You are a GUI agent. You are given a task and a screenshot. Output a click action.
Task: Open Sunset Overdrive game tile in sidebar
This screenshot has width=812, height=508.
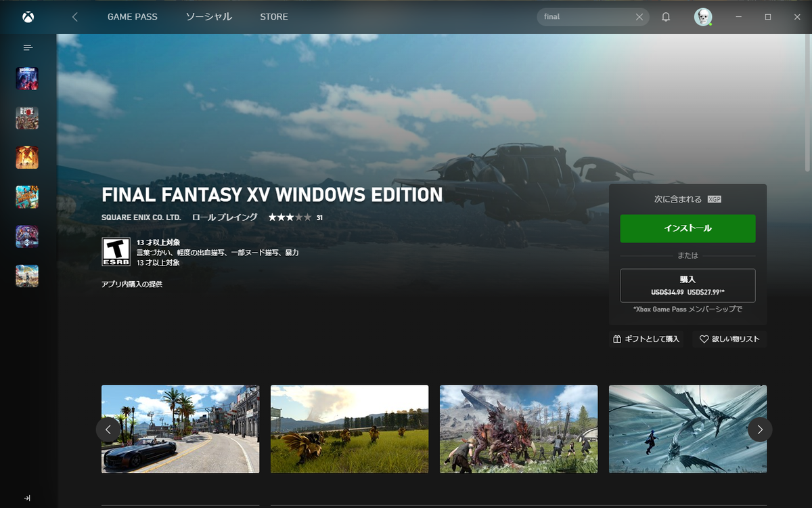tap(27, 196)
